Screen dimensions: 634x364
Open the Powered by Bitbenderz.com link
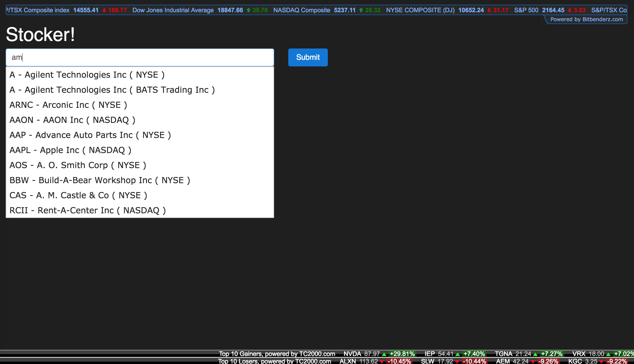[586, 20]
